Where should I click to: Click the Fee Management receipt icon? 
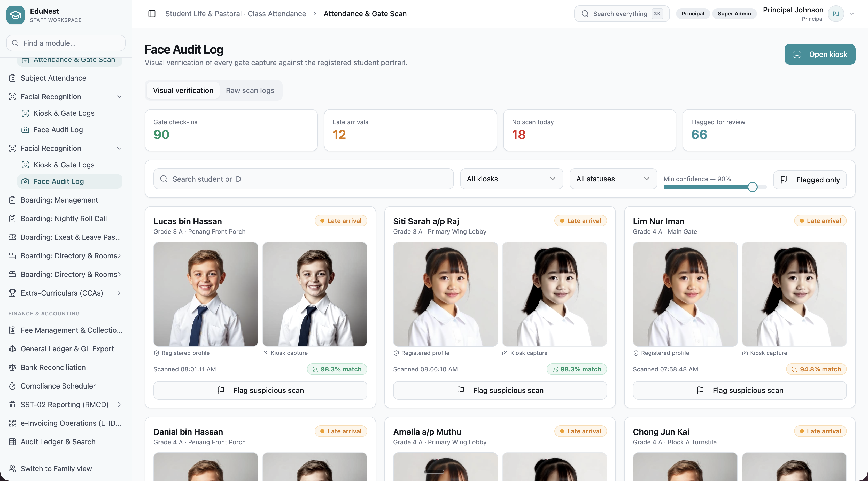coord(12,330)
